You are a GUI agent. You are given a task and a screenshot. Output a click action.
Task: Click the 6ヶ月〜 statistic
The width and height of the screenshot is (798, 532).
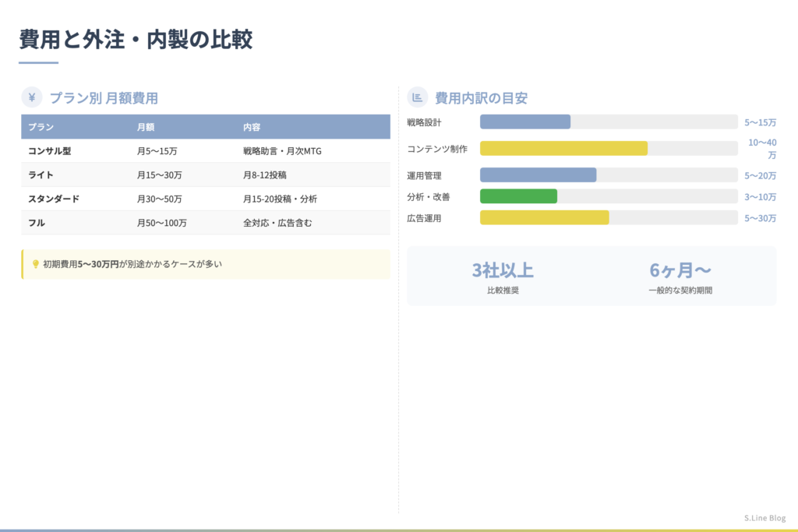[x=680, y=270]
